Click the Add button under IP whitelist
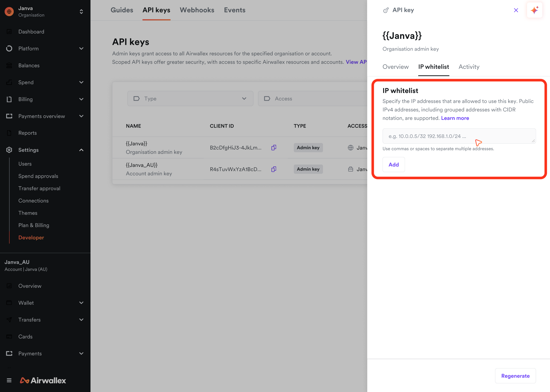The height and width of the screenshot is (392, 550). [394, 165]
